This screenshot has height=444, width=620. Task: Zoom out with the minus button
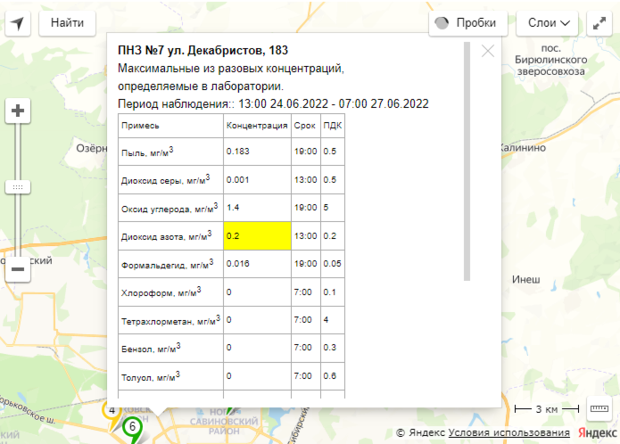coord(18,268)
